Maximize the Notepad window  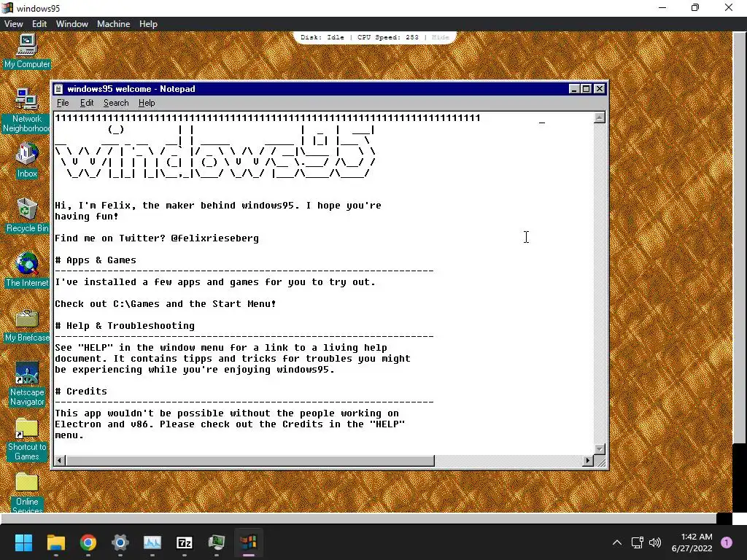click(586, 88)
